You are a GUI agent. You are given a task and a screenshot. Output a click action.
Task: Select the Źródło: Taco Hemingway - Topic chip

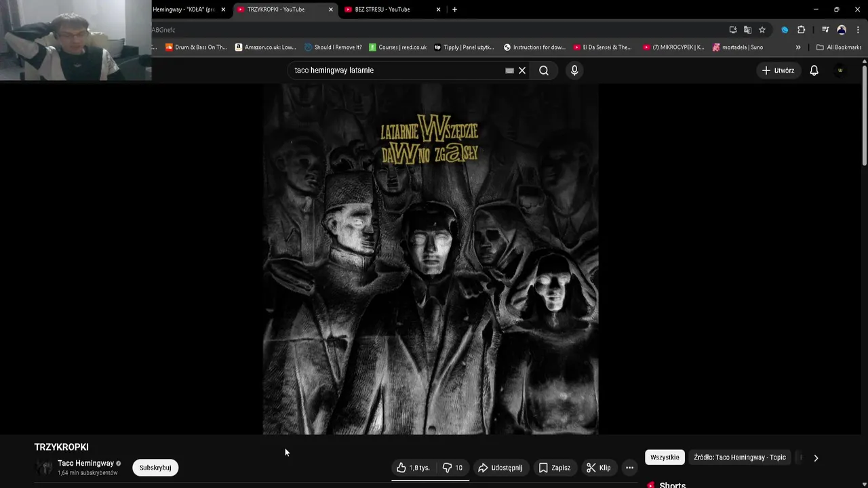click(x=740, y=457)
